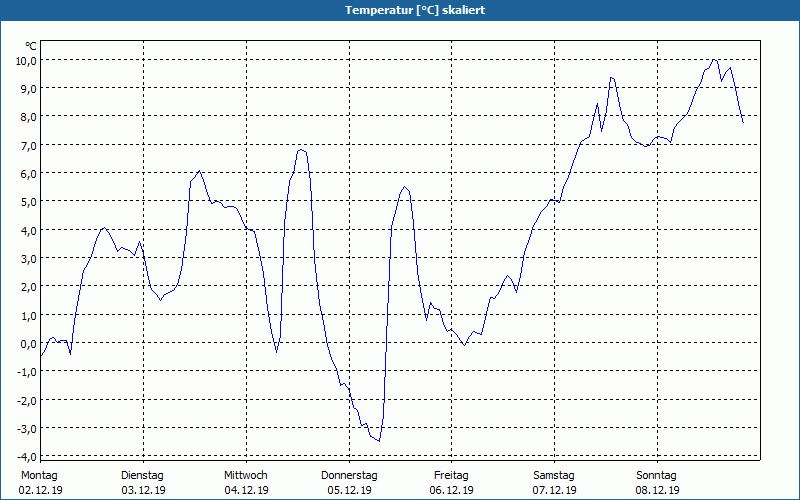Click the date 02.12.19

click(x=41, y=490)
